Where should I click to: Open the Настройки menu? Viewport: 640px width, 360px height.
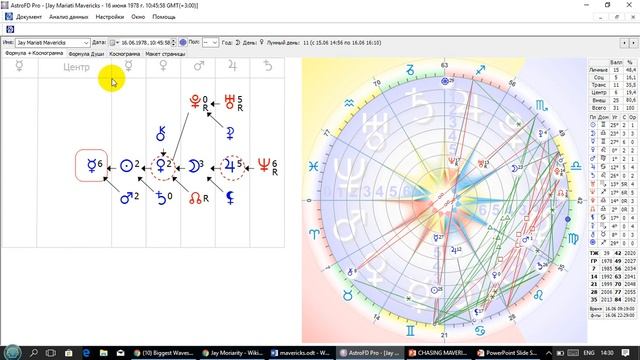pyautogui.click(x=109, y=17)
